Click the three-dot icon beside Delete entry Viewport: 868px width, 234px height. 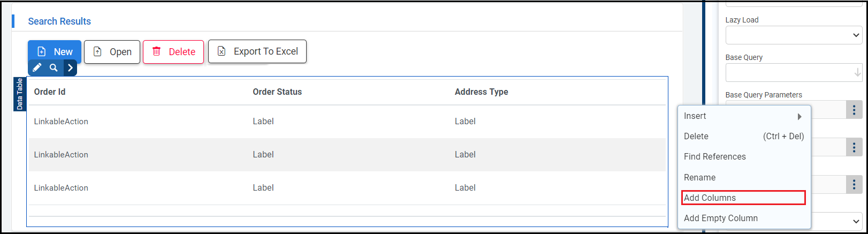pyautogui.click(x=854, y=147)
